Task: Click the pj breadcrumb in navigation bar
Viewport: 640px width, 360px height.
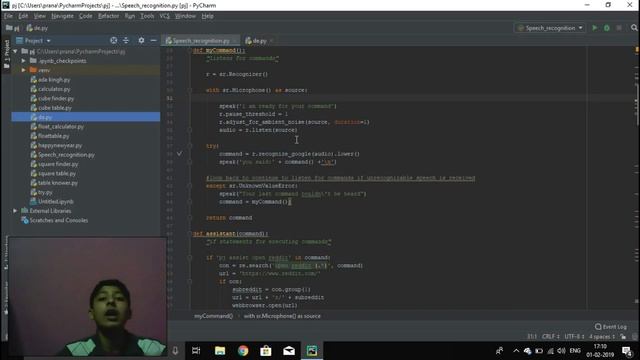Action: click(x=13, y=28)
